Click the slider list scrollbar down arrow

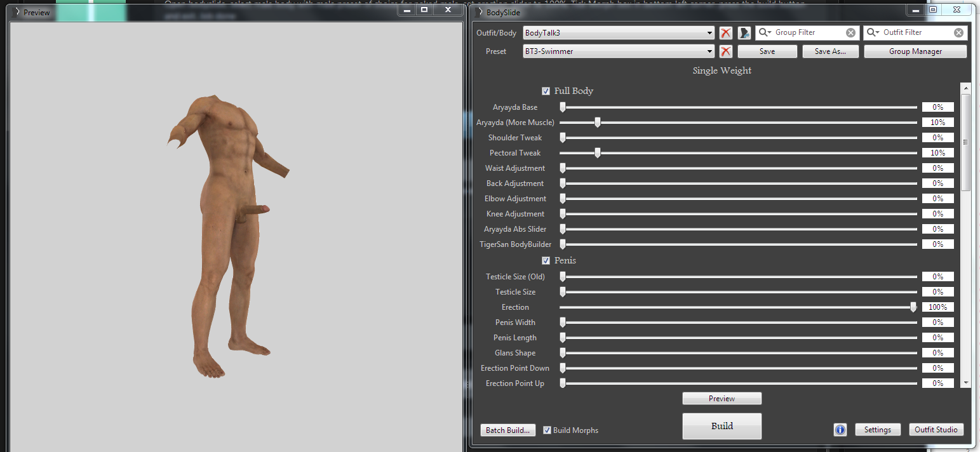pyautogui.click(x=966, y=383)
